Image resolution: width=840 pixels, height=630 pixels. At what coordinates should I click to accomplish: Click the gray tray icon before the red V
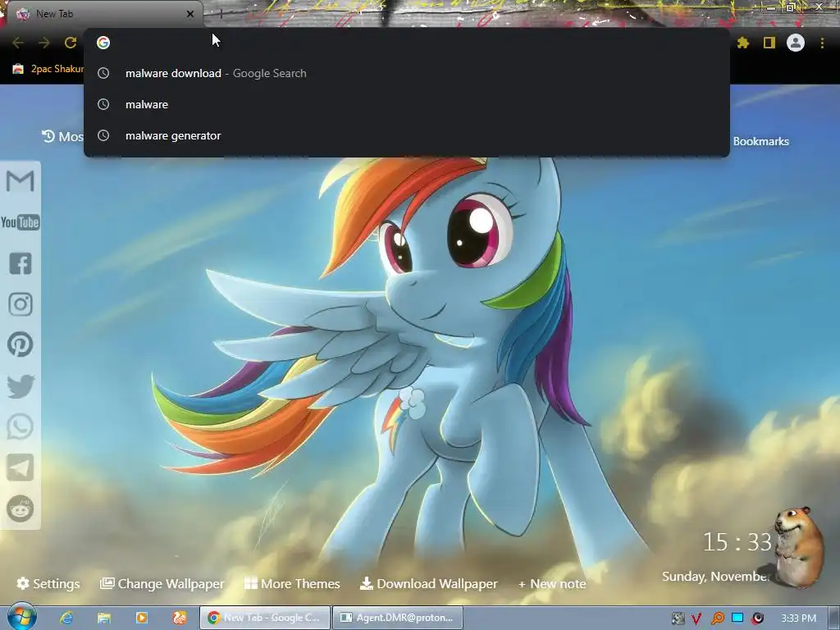(x=678, y=619)
